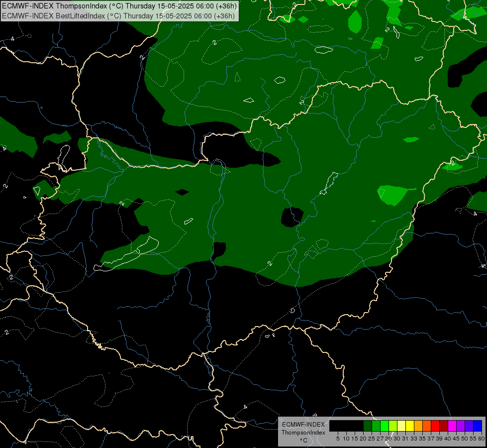487x448 pixels.
Task: Click the °C unit label in legend
Action: (303, 441)
